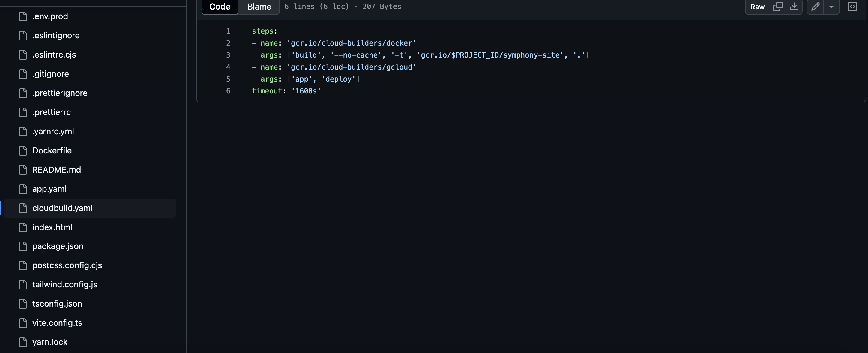This screenshot has height=353, width=868.
Task: Click file icon beside README.md
Action: pos(23,170)
